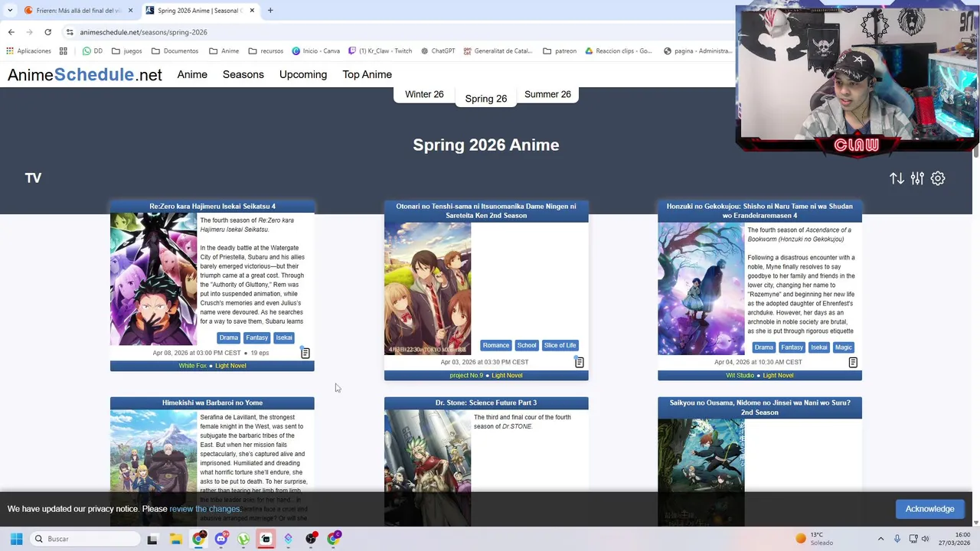
Task: Open the Generalitat de Catal... bookmark
Action: (498, 51)
